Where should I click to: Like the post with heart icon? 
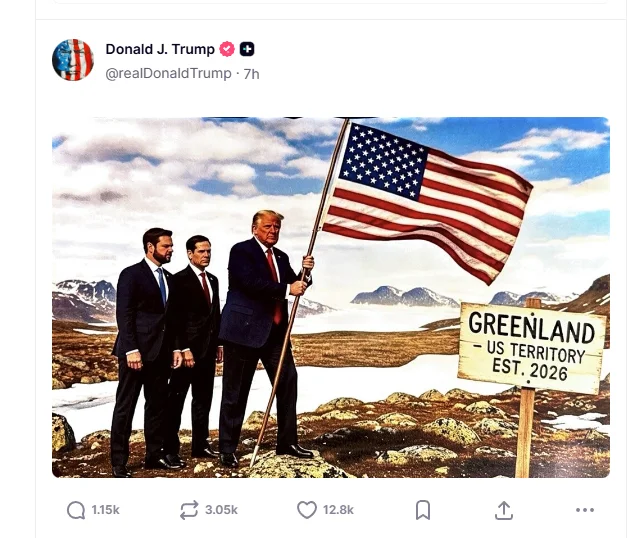click(x=306, y=510)
